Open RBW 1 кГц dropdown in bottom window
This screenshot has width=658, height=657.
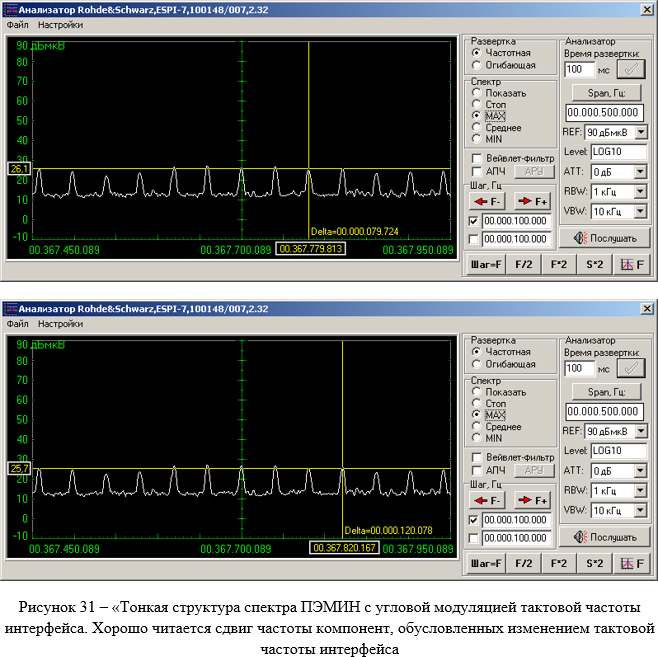[x=640, y=490]
